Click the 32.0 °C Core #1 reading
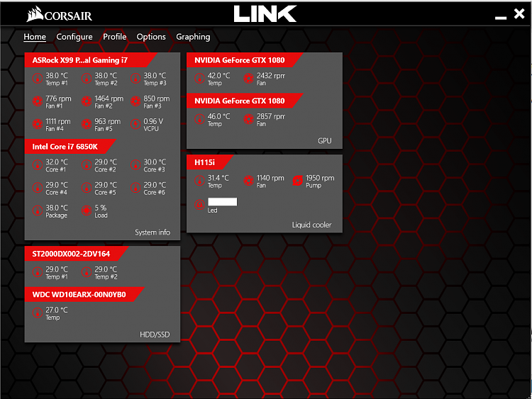The height and width of the screenshot is (399, 532). coord(57,162)
